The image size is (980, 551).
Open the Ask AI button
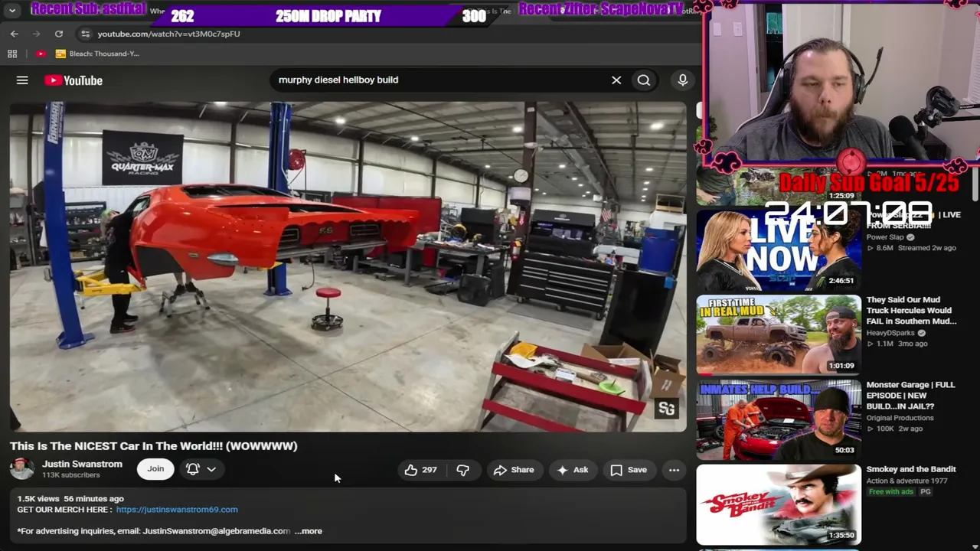[x=573, y=470]
